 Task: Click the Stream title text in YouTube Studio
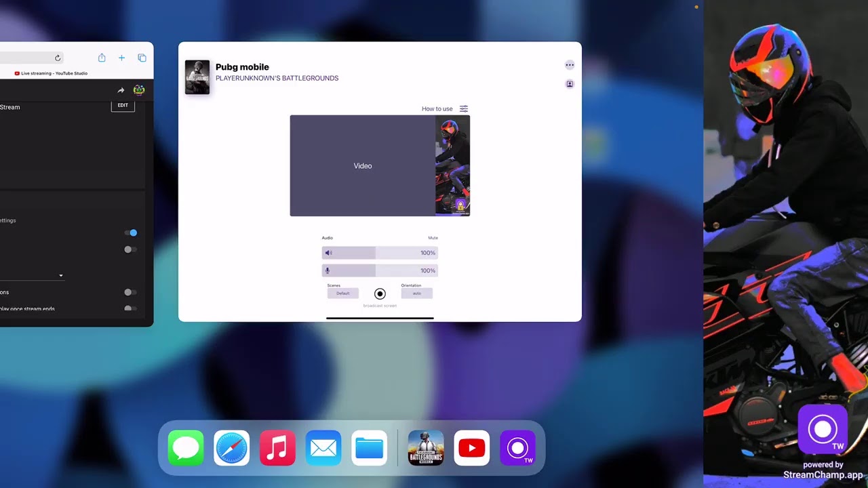9,107
